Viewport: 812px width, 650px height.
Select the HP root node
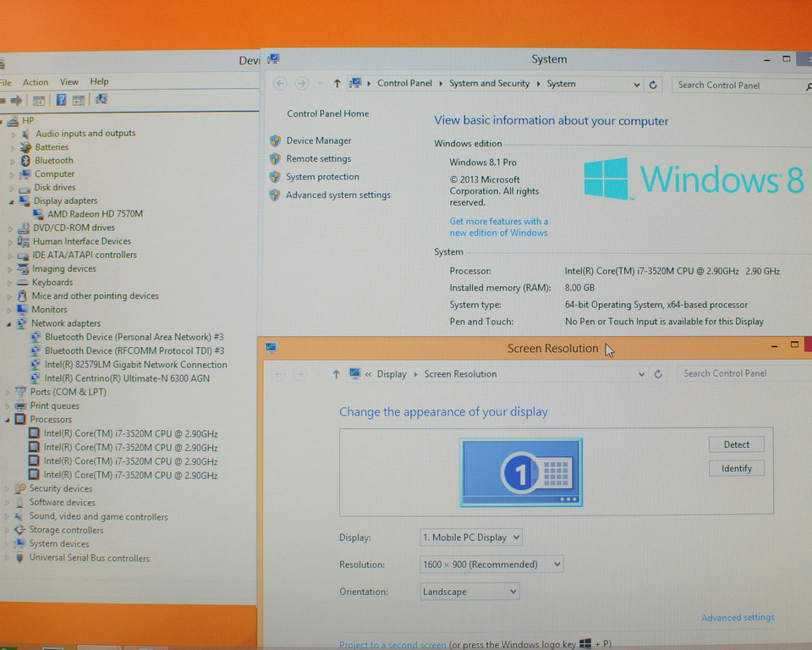coord(28,121)
